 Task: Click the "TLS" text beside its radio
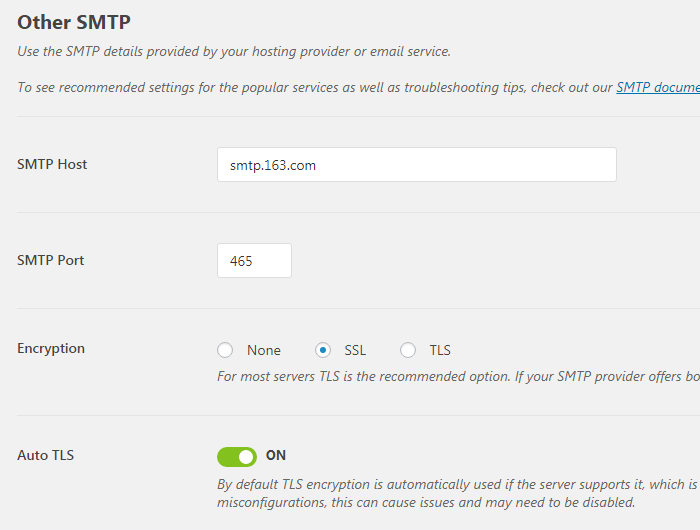[440, 350]
